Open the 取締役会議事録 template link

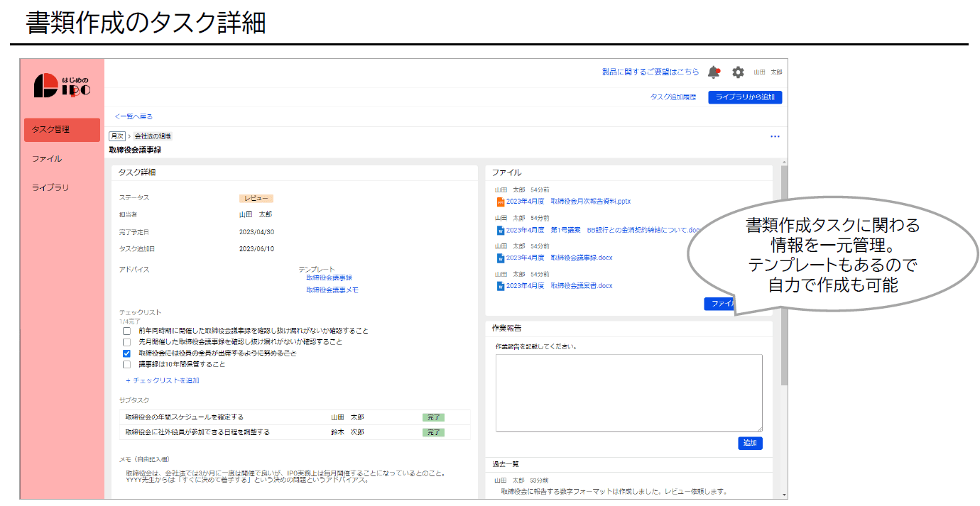[330, 278]
